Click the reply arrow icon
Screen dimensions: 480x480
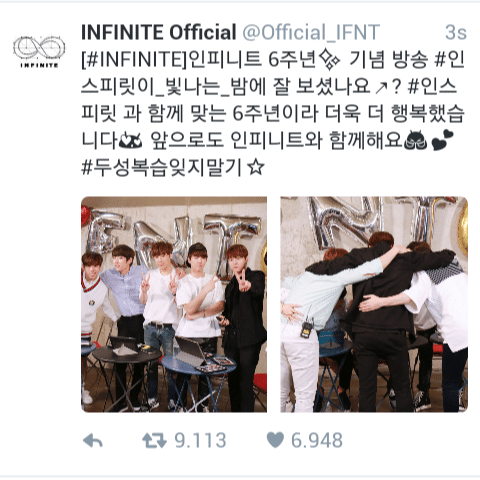tap(93, 441)
